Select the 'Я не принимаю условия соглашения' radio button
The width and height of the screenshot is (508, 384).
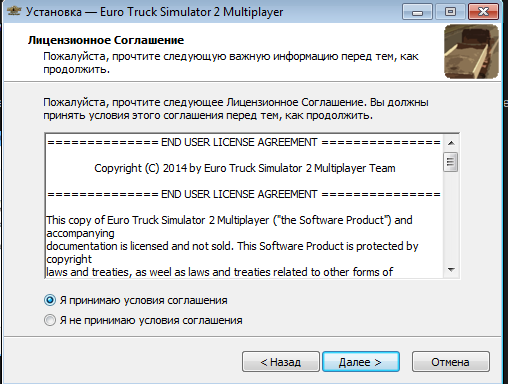[x=50, y=320]
